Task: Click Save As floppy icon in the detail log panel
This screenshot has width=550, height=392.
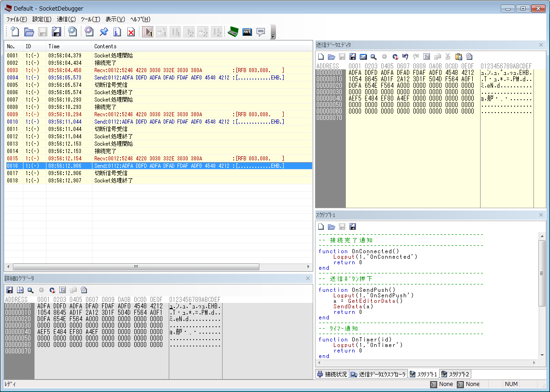Action: point(10,290)
